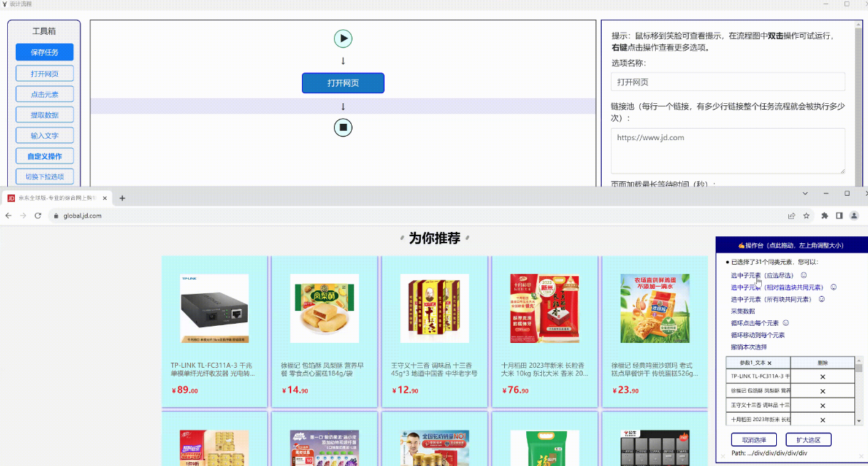Image resolution: width=868 pixels, height=466 pixels.
Task: Click 自定义操作 in the toolbox
Action: (44, 156)
